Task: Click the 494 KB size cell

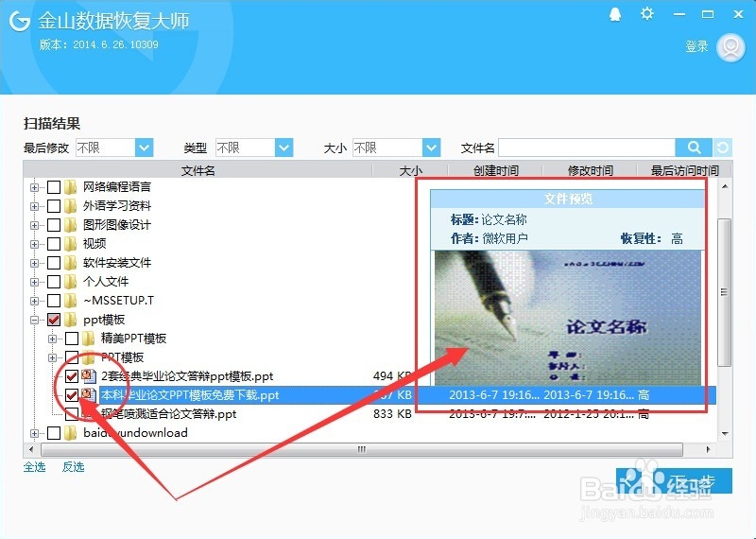Action: pyautogui.click(x=392, y=376)
